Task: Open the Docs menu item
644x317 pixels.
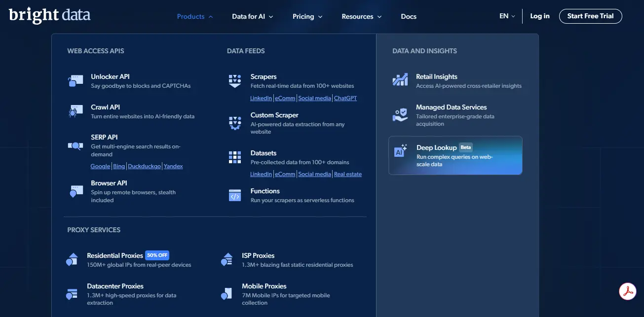Action: 409,16
